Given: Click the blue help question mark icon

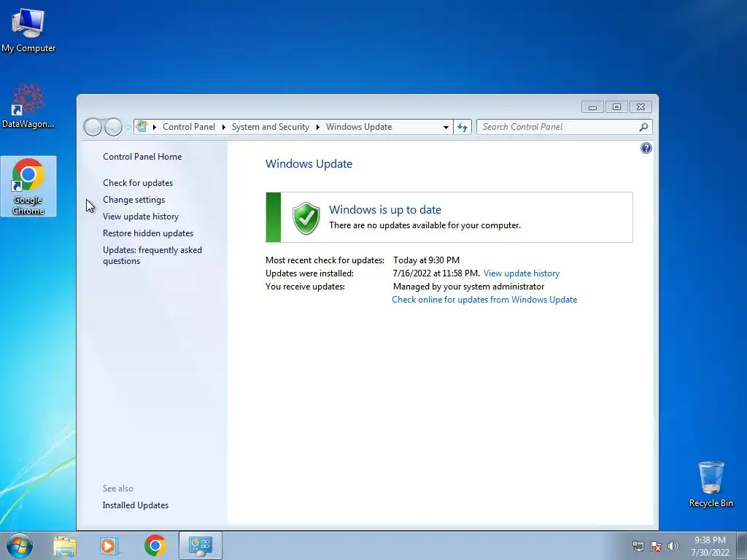Looking at the screenshot, I should coord(646,148).
